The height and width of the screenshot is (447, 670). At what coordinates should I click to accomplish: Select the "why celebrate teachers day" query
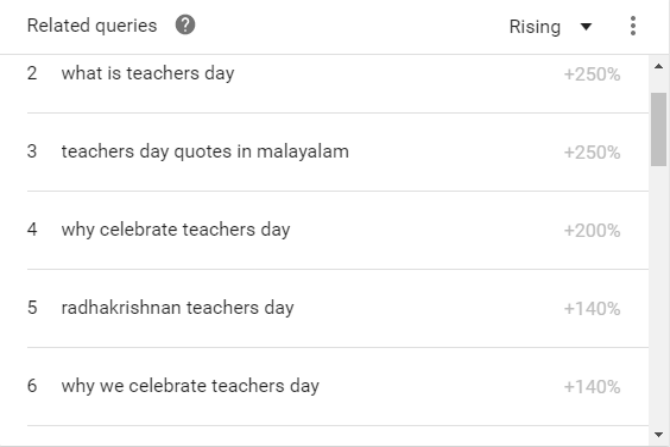click(x=175, y=230)
